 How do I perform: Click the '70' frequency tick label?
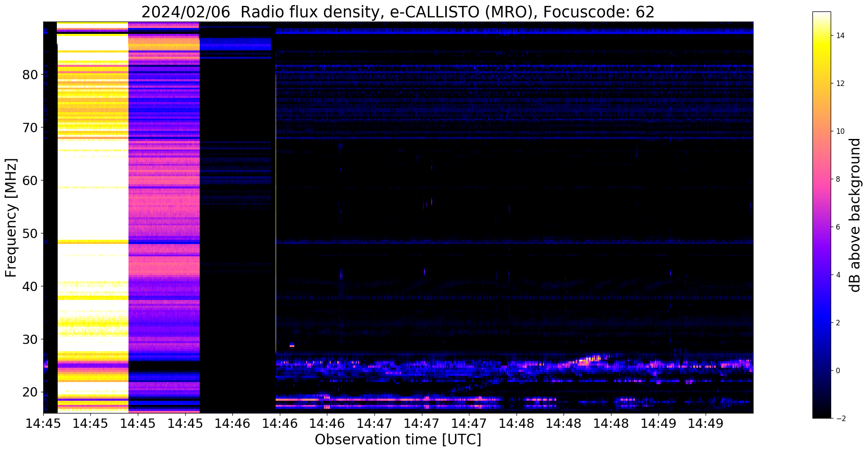pos(30,128)
